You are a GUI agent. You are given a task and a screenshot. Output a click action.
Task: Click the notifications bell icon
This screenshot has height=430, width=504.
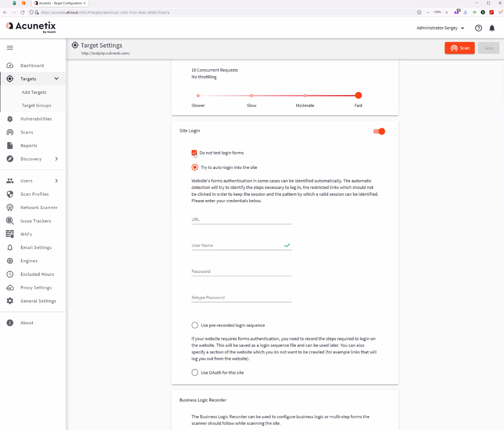pos(492,28)
